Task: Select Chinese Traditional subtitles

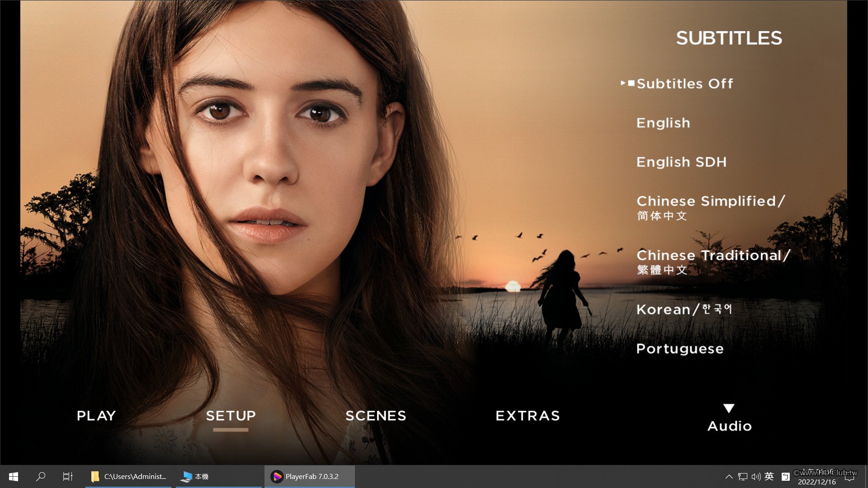Action: tap(713, 261)
